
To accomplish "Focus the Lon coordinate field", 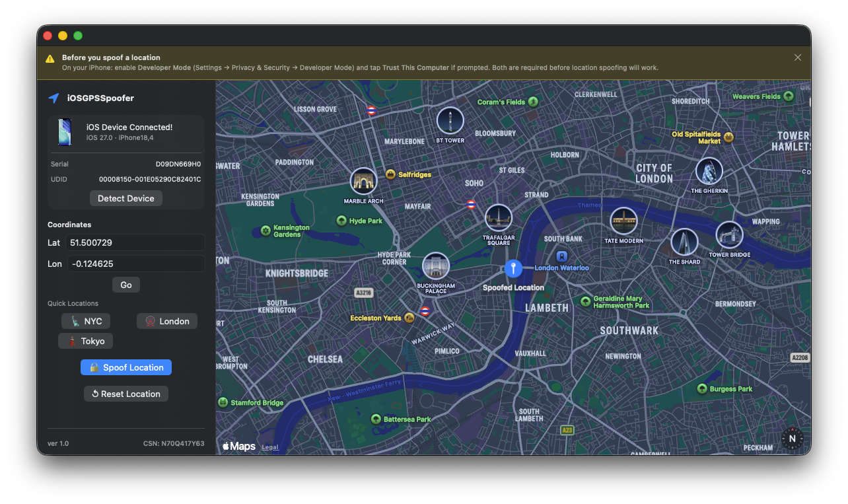I will pos(135,264).
